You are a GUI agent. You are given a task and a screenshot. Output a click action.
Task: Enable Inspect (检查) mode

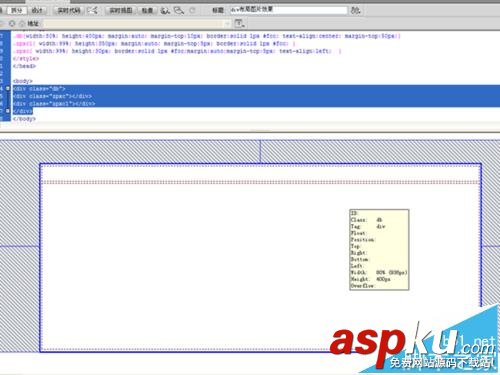click(147, 10)
